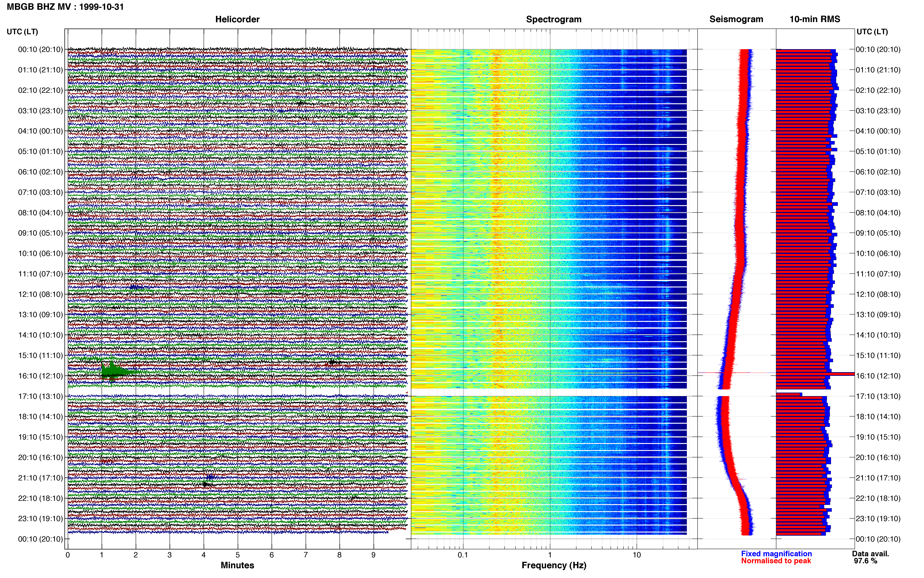Click left time label 09:10 (05:10)
The image size is (924, 578).
click(41, 233)
